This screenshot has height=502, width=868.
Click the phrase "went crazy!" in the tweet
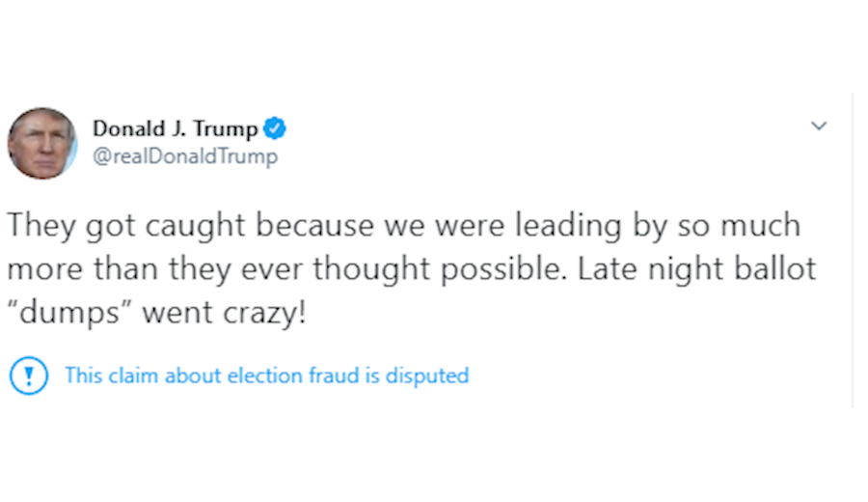click(x=224, y=313)
